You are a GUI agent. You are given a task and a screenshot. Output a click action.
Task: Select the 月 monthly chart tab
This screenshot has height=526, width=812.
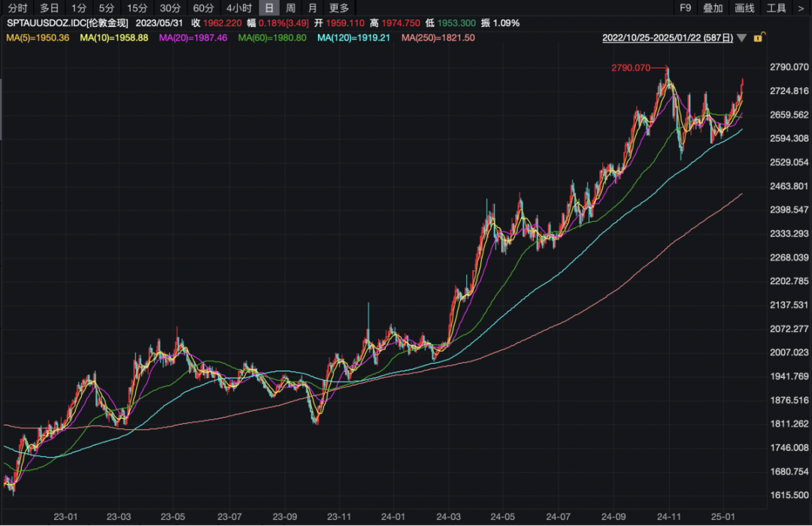[x=312, y=8]
